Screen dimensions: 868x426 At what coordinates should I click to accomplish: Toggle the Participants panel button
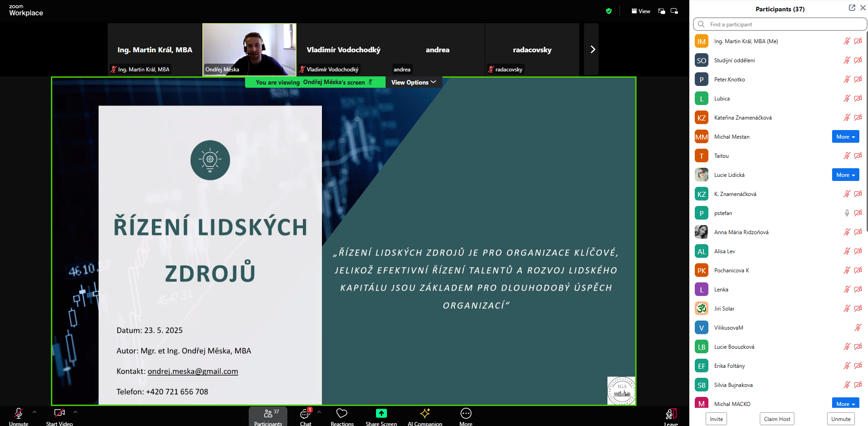click(268, 416)
